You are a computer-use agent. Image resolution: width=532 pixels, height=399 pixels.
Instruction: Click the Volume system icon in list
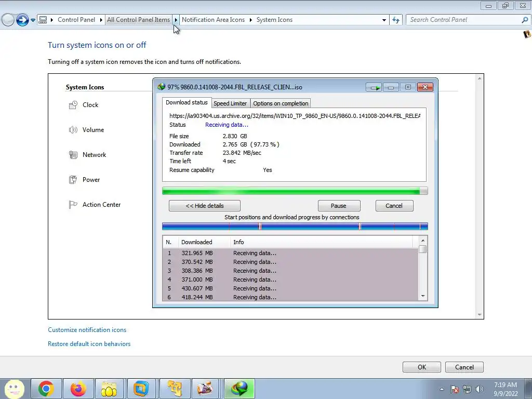[73, 130]
